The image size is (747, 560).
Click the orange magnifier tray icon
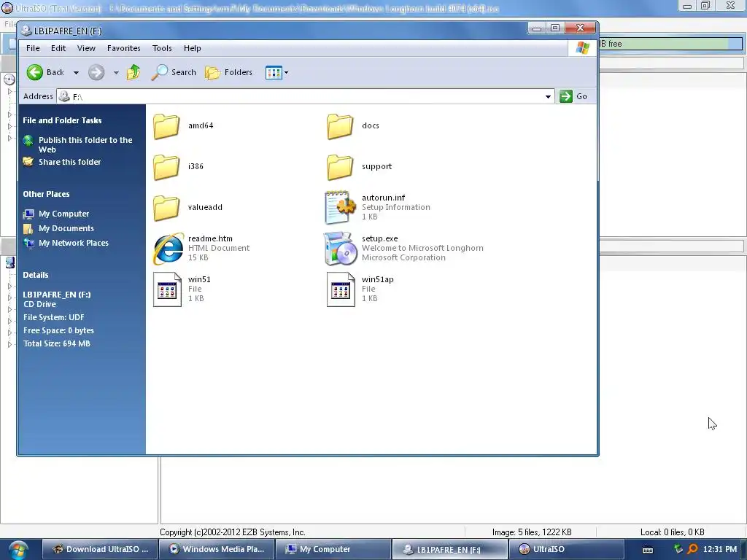click(x=693, y=549)
